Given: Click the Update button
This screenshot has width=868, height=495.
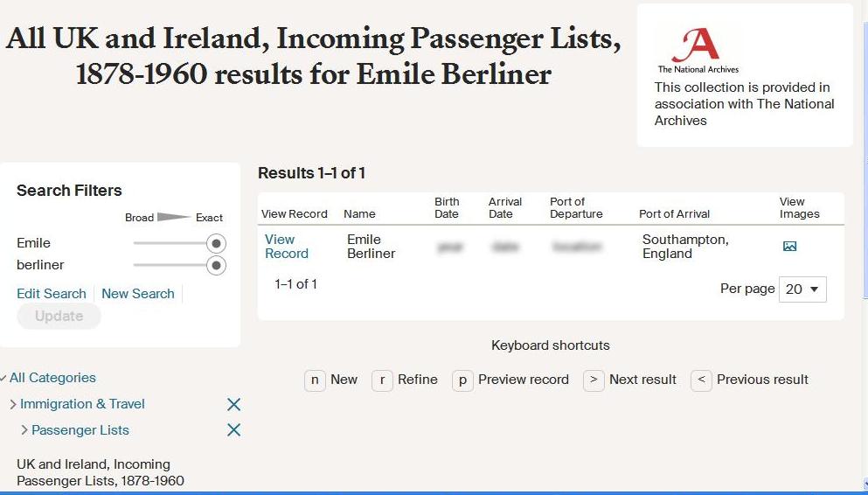Looking at the screenshot, I should click(59, 317).
